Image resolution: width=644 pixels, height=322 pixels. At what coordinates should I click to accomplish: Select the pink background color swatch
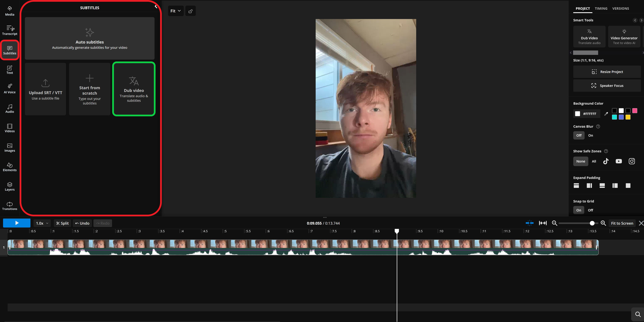635,110
